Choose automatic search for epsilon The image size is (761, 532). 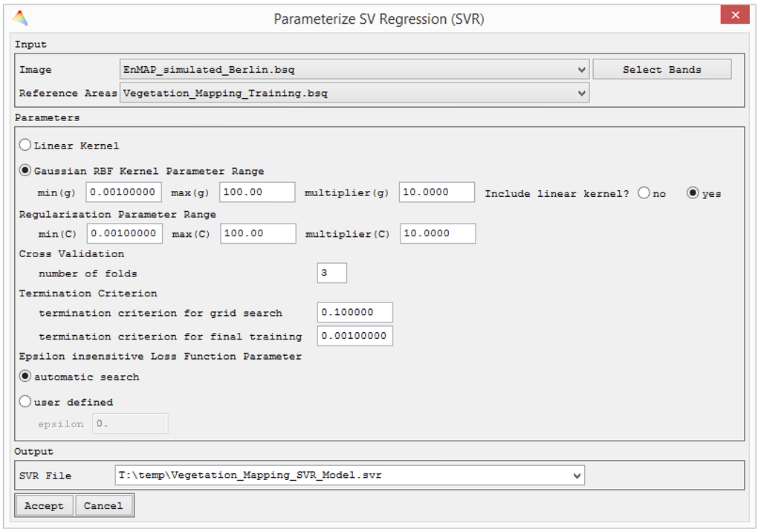pyautogui.click(x=25, y=377)
